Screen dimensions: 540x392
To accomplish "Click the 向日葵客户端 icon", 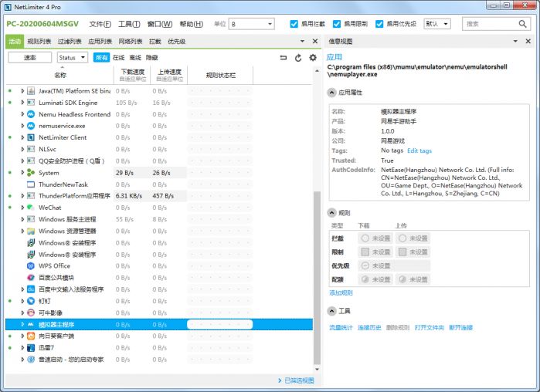I will (31, 336).
